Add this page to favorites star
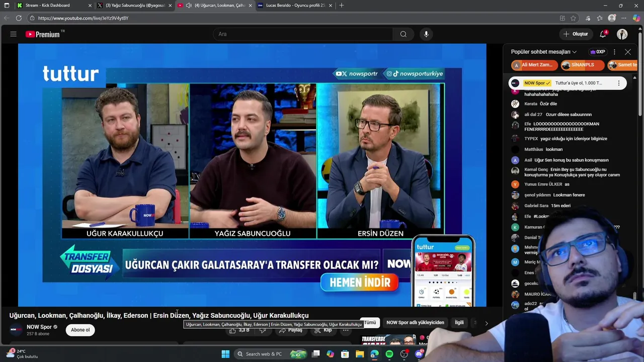 (573, 18)
